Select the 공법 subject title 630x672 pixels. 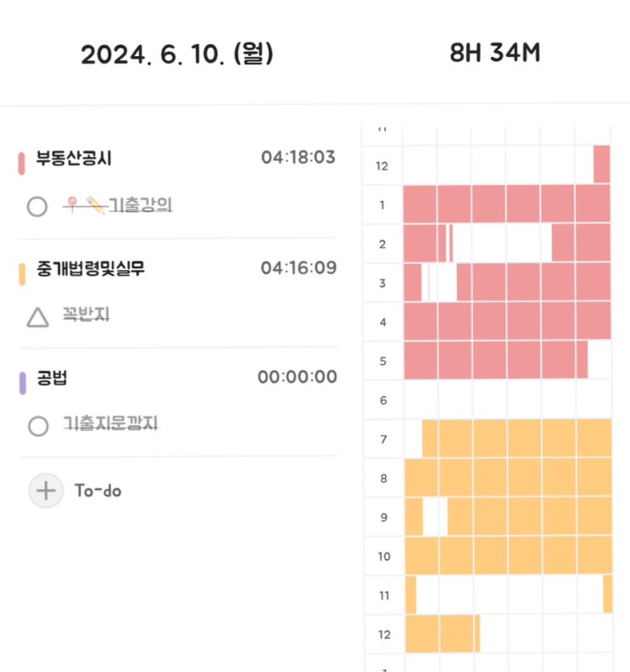point(52,378)
